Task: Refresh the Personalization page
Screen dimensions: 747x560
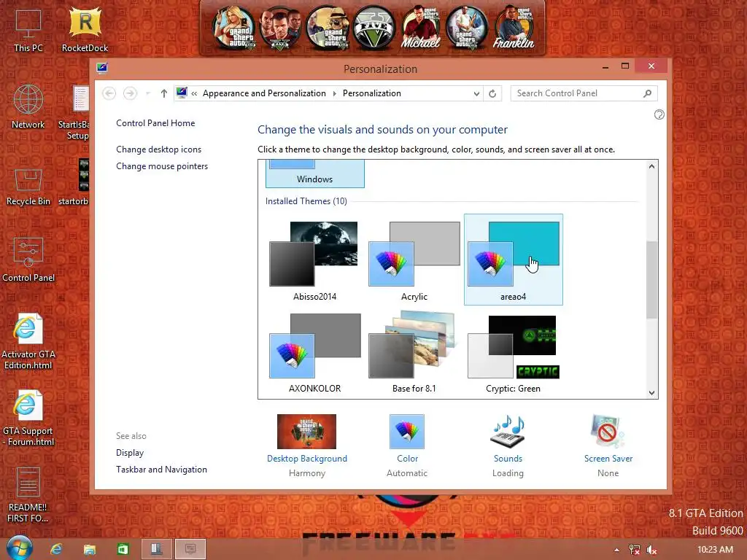Action: pos(492,93)
